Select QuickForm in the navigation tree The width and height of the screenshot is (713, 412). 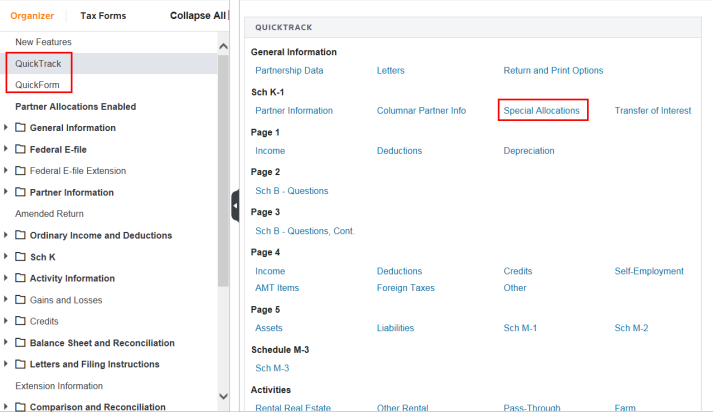point(37,85)
